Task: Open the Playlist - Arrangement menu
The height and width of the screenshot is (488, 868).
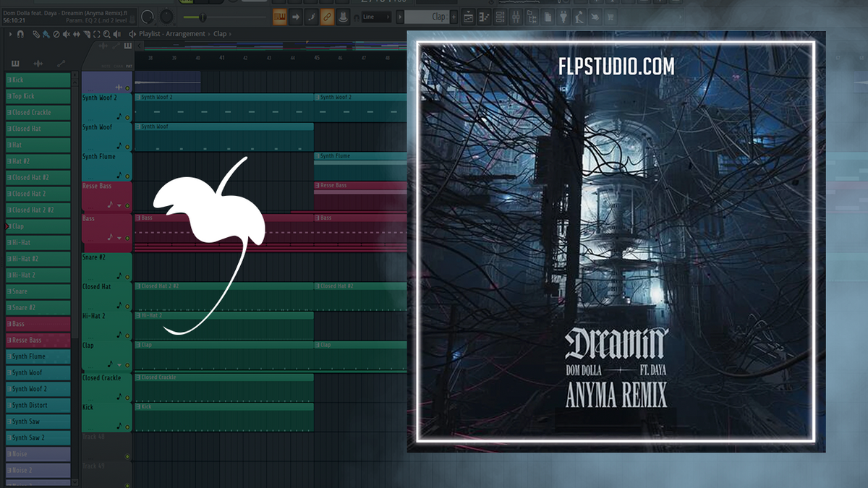Action: click(172, 33)
